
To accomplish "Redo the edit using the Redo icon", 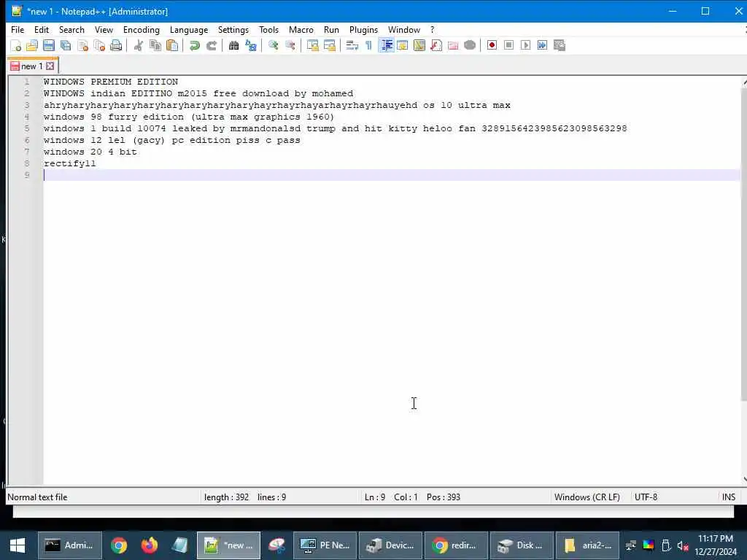I will [x=211, y=45].
